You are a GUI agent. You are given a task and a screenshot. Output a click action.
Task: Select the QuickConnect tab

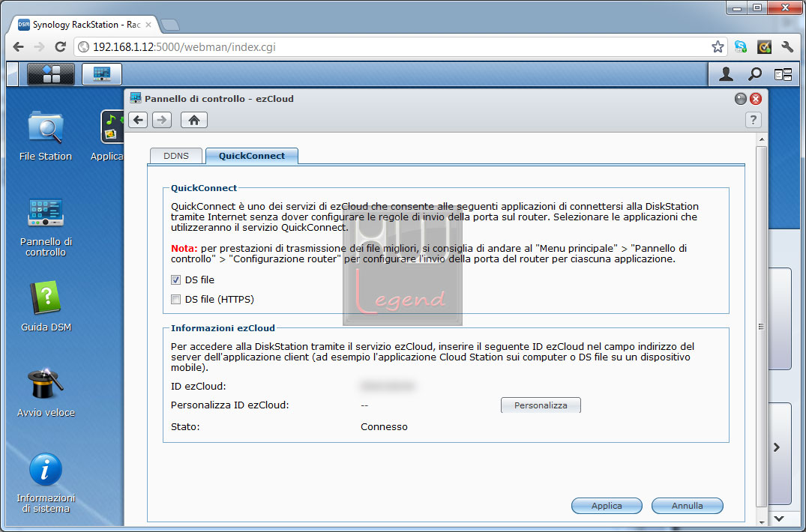(x=252, y=156)
